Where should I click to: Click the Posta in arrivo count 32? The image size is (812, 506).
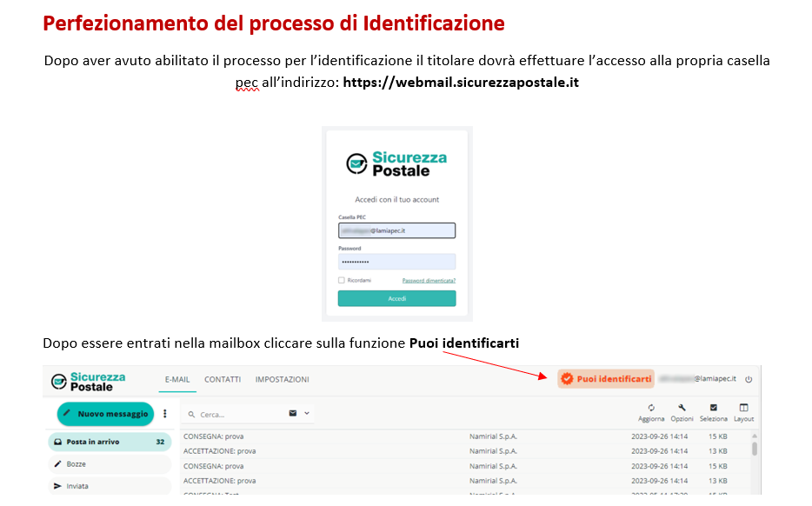click(x=160, y=442)
